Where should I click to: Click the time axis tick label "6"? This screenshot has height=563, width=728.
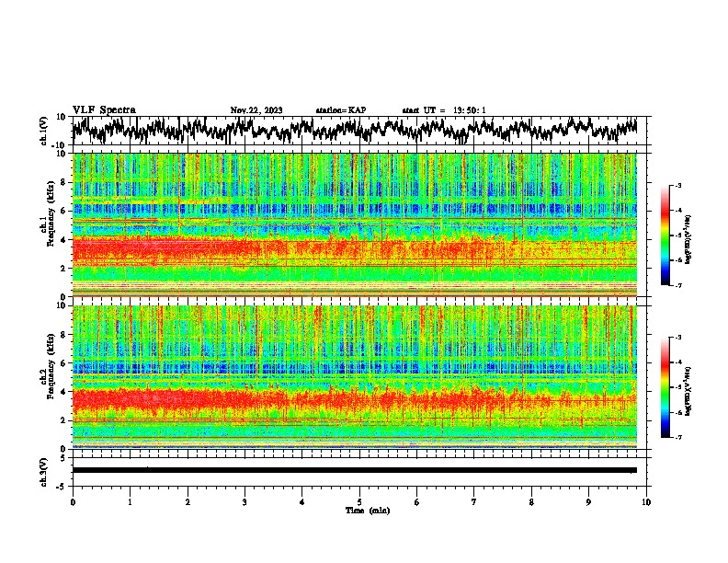[x=417, y=502]
